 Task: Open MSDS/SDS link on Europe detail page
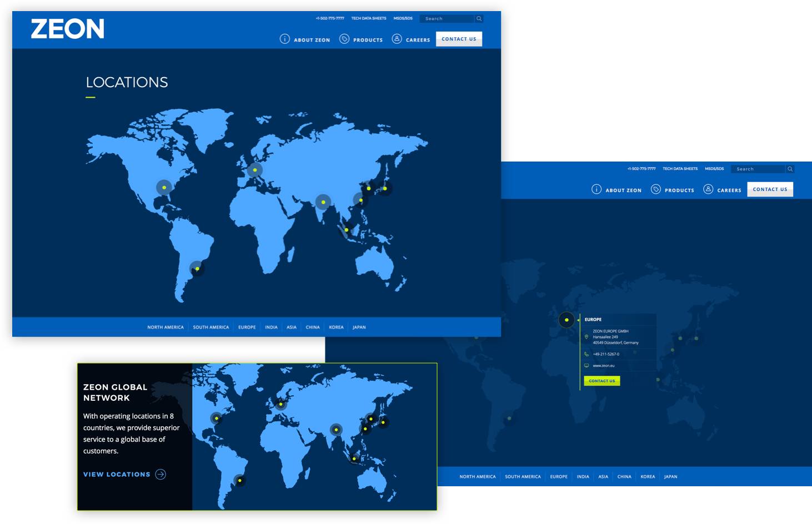(714, 169)
